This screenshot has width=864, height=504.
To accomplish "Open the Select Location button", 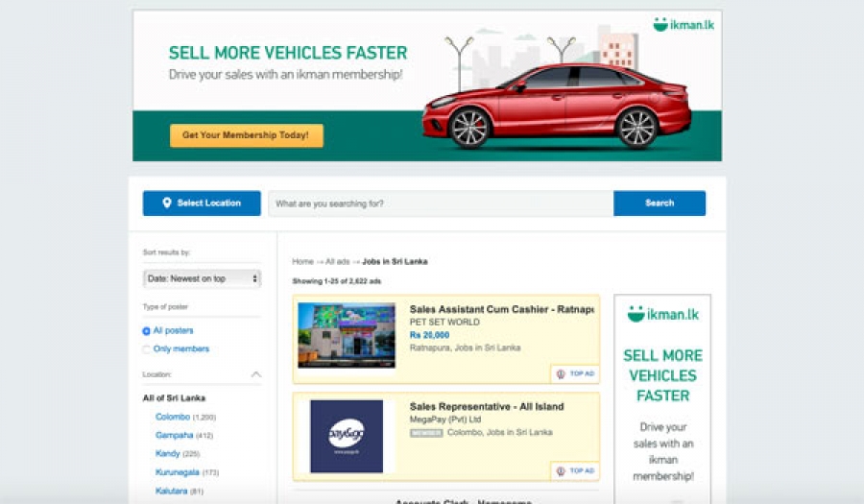I will tap(202, 204).
